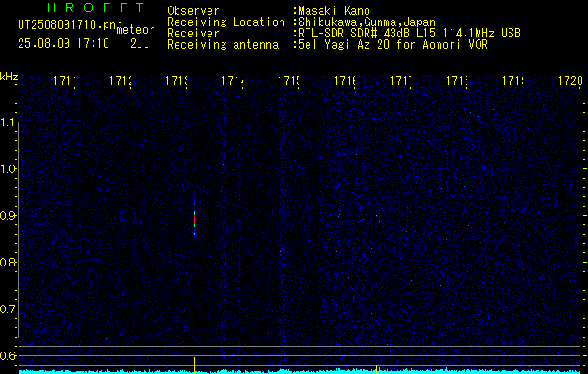This screenshot has width=588, height=374.
Task: Click the 1.0 kHz frequency label
Action: coord(8,169)
